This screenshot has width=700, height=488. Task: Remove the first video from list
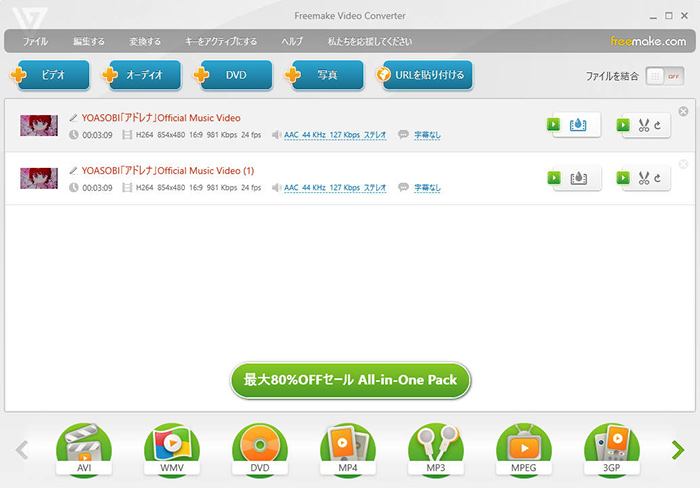click(x=683, y=111)
